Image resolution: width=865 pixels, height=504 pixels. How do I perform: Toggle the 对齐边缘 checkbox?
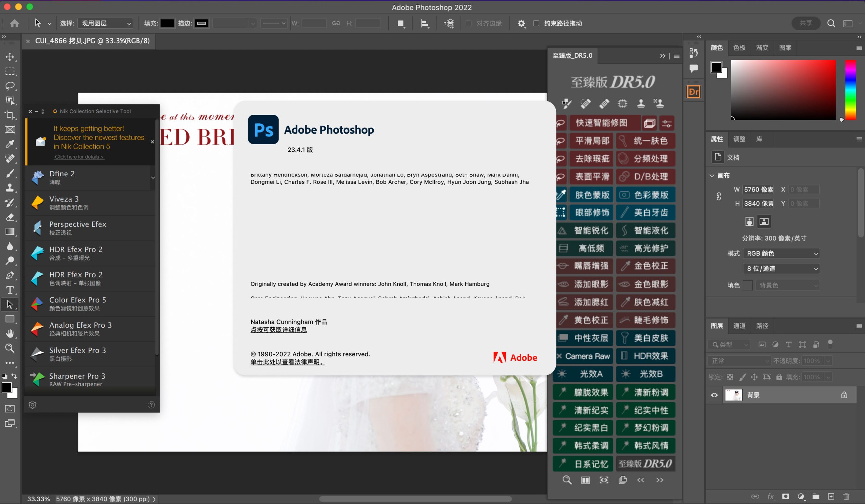pyautogui.click(x=469, y=23)
